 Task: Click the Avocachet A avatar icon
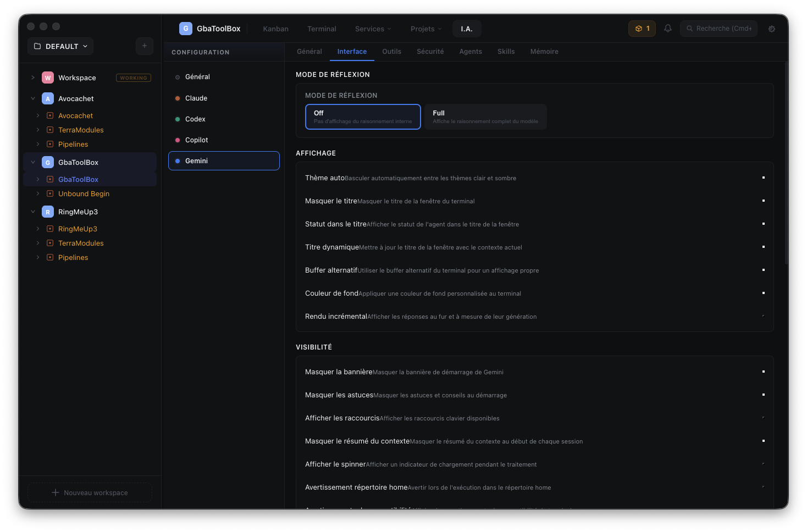48,99
